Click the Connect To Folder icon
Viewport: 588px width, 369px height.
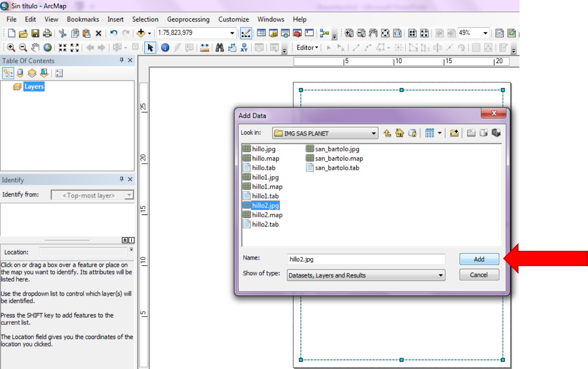(x=454, y=133)
